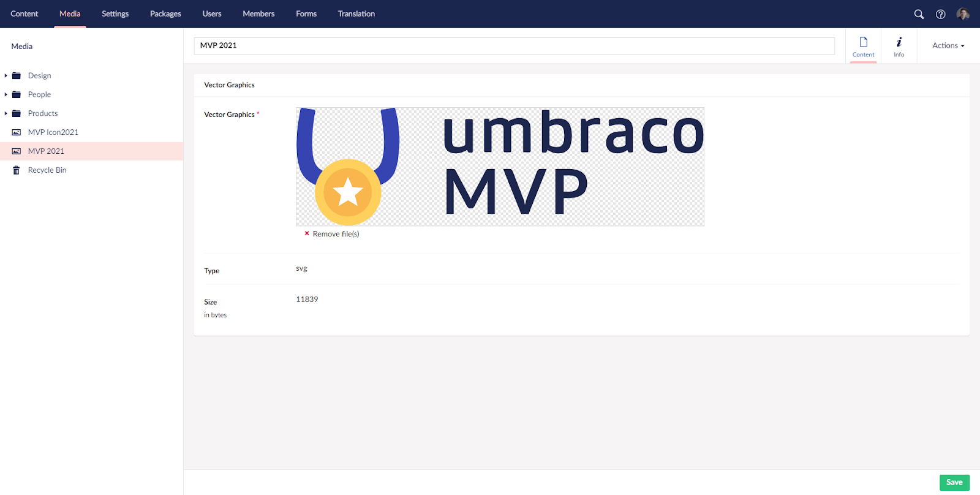Click the Recycle Bin trash icon
980x495 pixels.
coord(17,170)
